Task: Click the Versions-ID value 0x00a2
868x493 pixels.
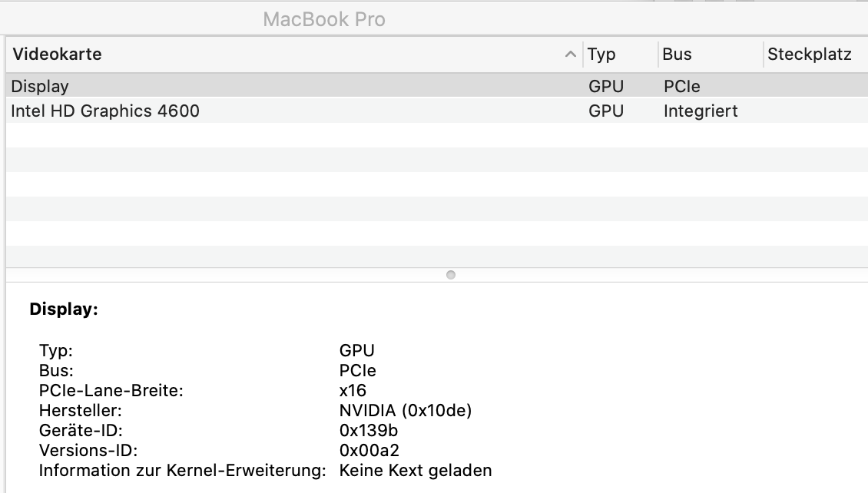Action: click(369, 451)
